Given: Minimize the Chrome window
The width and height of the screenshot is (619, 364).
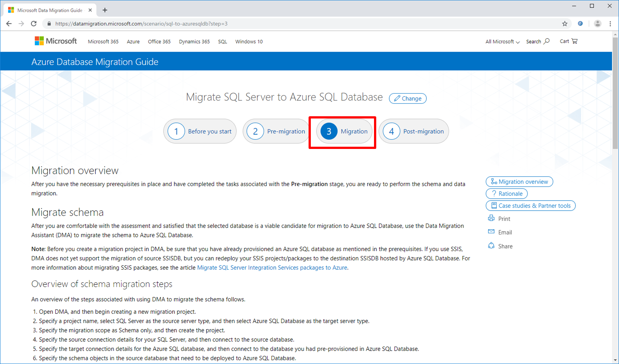Looking at the screenshot, I should (x=574, y=6).
